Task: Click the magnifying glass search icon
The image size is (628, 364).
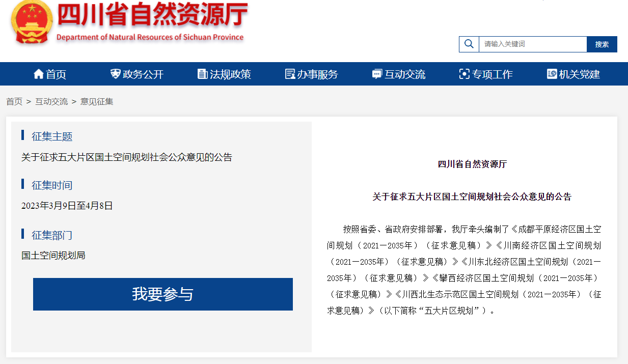Action: click(468, 44)
